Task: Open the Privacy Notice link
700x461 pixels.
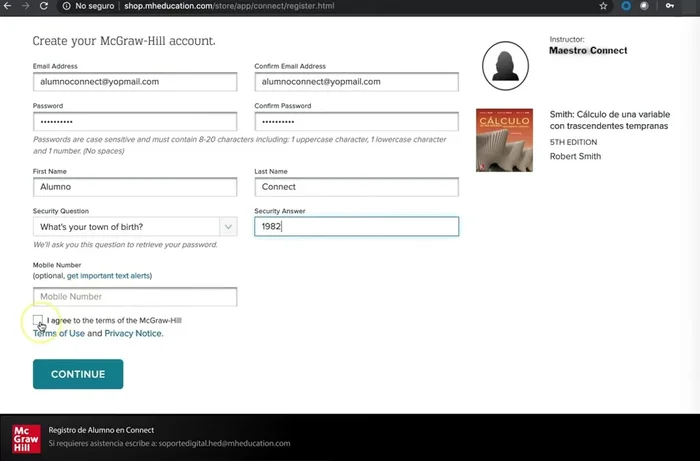Action: point(133,333)
